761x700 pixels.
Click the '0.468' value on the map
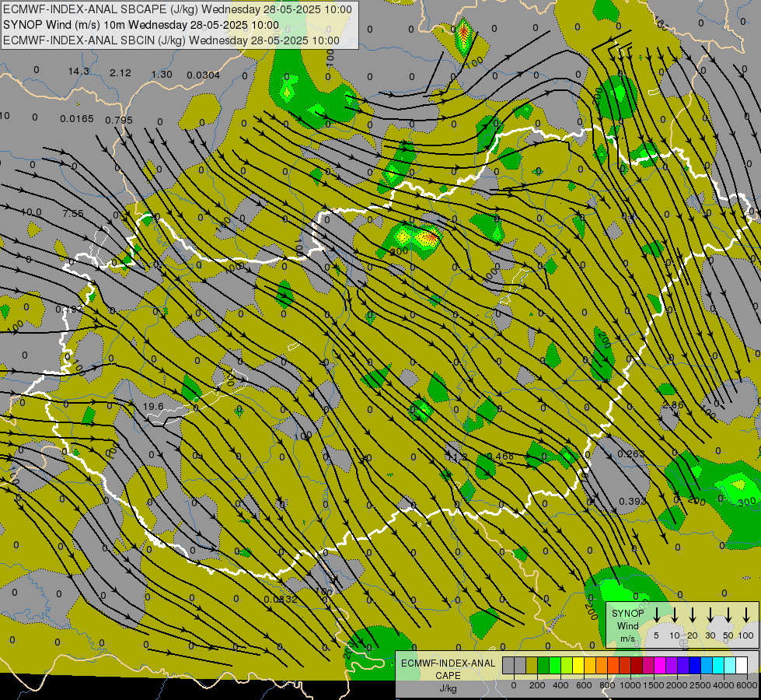[500, 456]
